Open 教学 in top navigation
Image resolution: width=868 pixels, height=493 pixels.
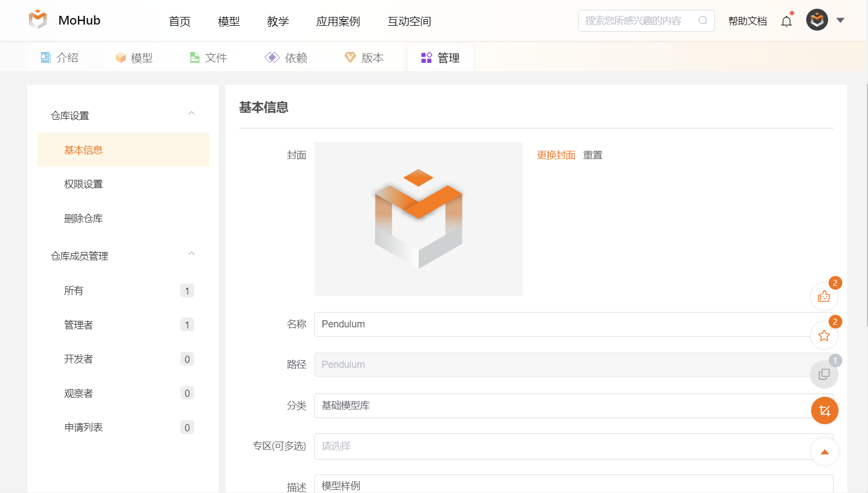point(278,21)
